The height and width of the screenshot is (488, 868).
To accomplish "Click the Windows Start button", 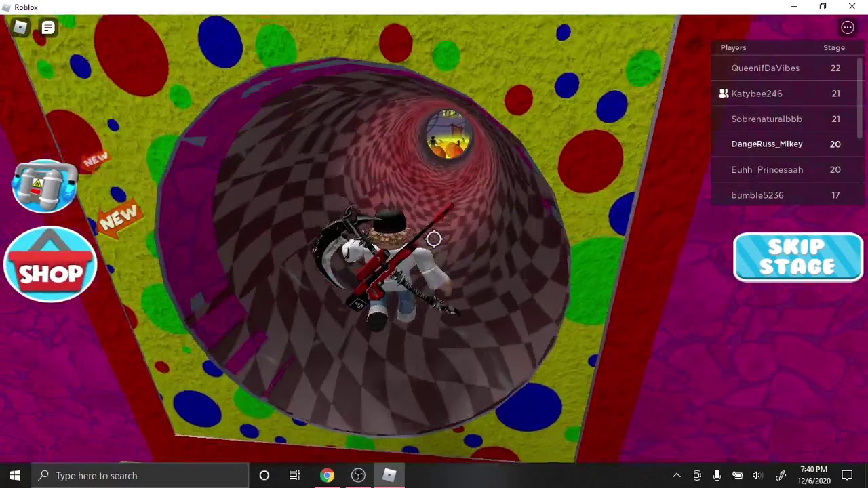I will [x=16, y=475].
